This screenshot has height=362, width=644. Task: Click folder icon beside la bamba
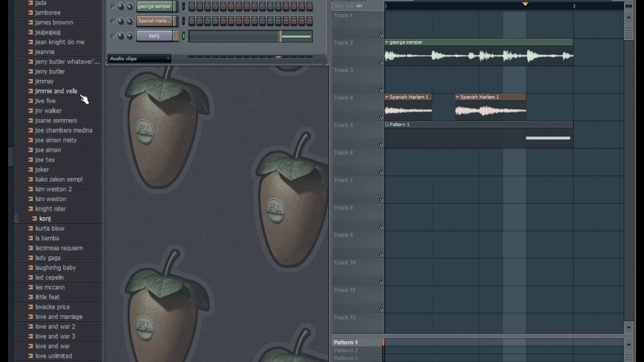click(31, 238)
